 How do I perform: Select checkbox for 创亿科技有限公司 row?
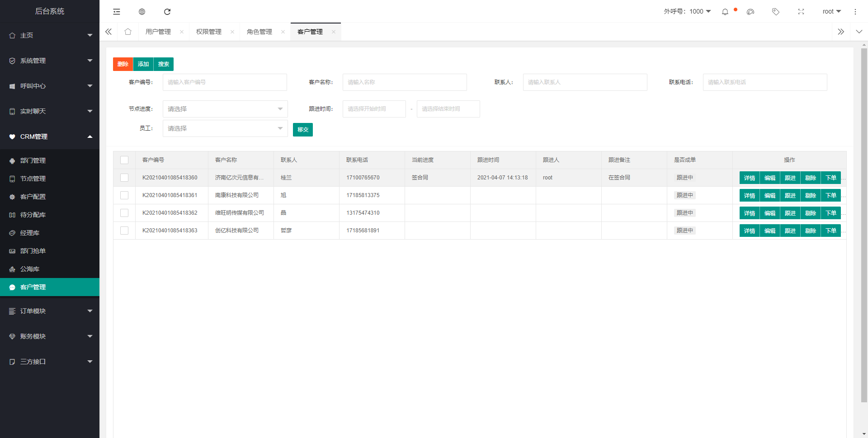124,231
